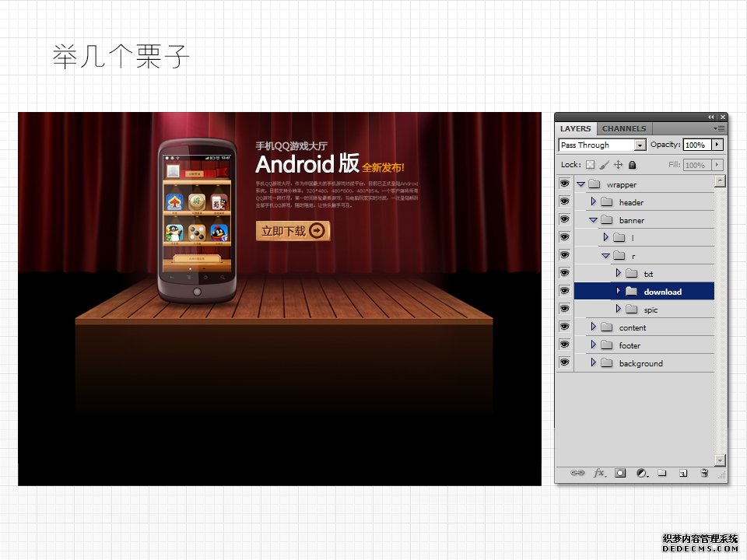This screenshot has height=560, width=747.
Task: Create a new layer
Action: tap(683, 473)
